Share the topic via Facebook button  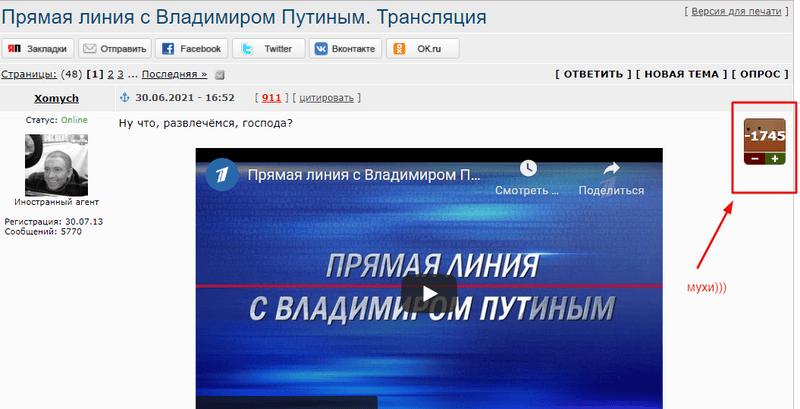click(x=191, y=49)
